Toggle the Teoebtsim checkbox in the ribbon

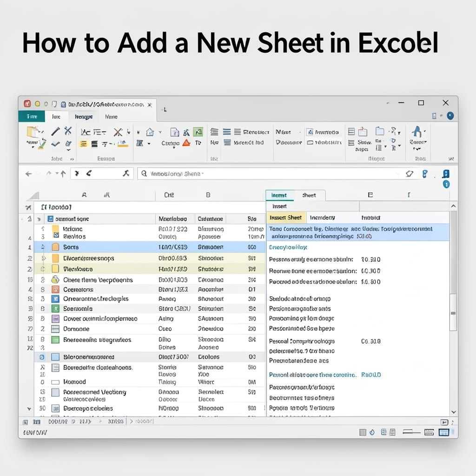pyautogui.click(x=310, y=142)
